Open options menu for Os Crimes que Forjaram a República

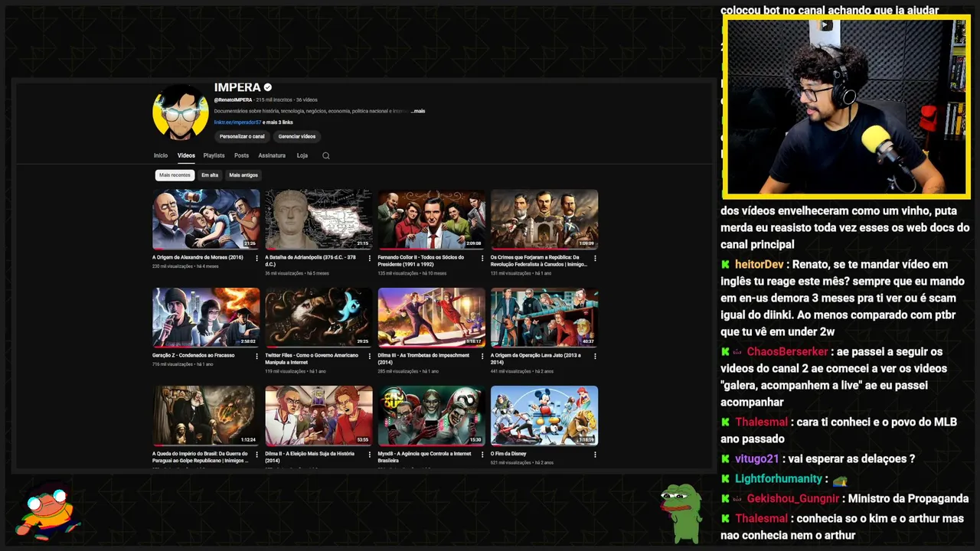tap(594, 258)
